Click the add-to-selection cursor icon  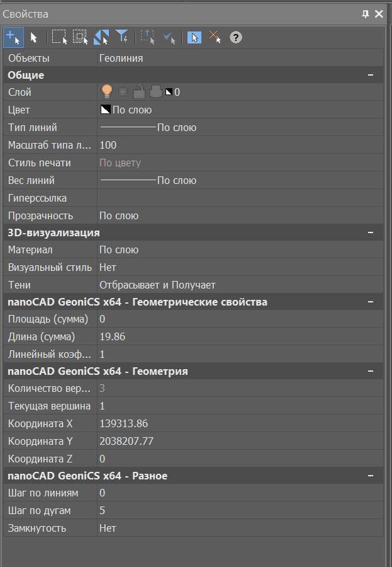pyautogui.click(x=13, y=37)
